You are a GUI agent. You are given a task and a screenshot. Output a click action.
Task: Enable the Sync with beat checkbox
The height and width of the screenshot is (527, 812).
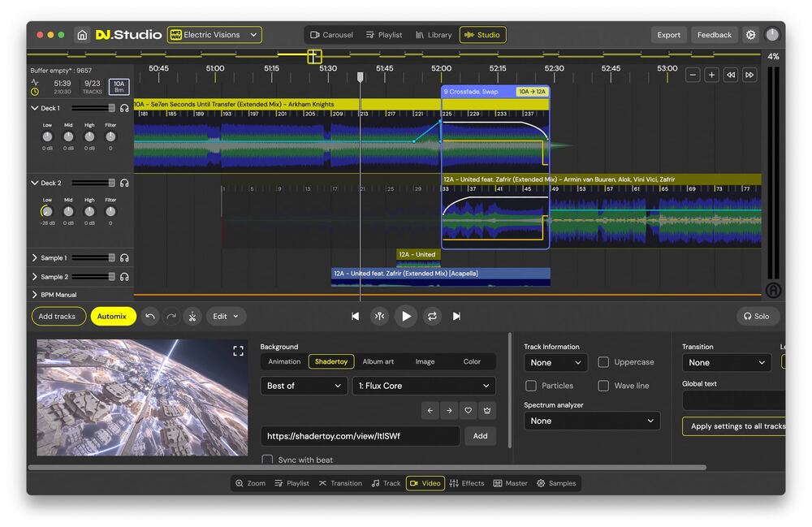pos(267,459)
